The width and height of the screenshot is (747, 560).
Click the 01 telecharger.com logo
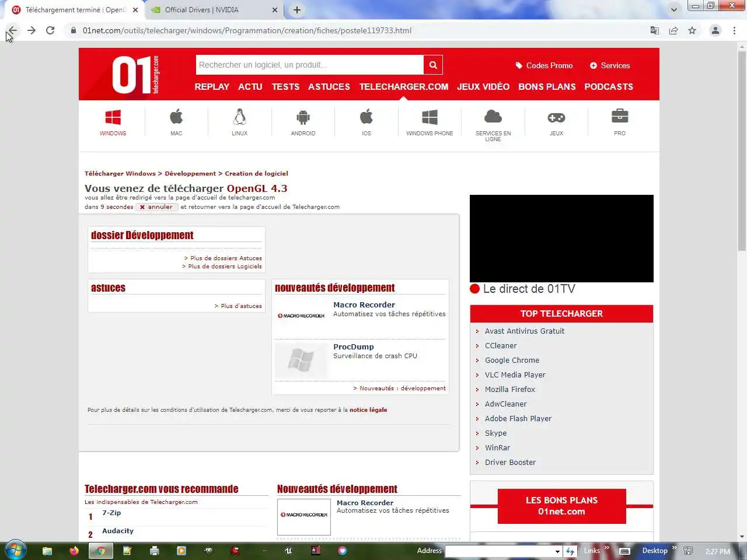[x=135, y=75]
